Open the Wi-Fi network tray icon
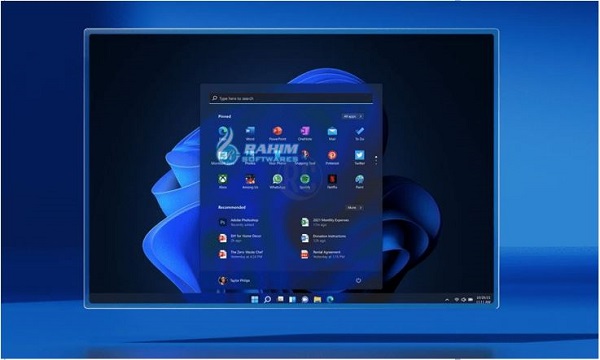Viewport: 600px width, 360px height. click(x=457, y=300)
